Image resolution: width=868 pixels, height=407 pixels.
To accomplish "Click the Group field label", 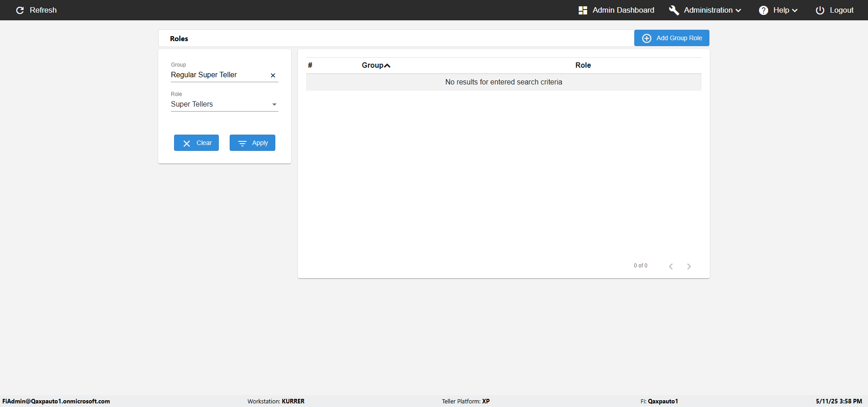I will (x=179, y=65).
